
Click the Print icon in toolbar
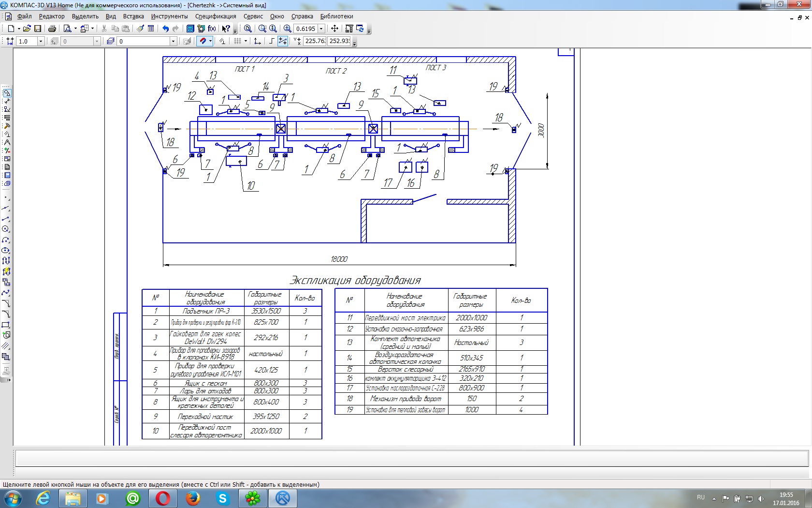52,29
